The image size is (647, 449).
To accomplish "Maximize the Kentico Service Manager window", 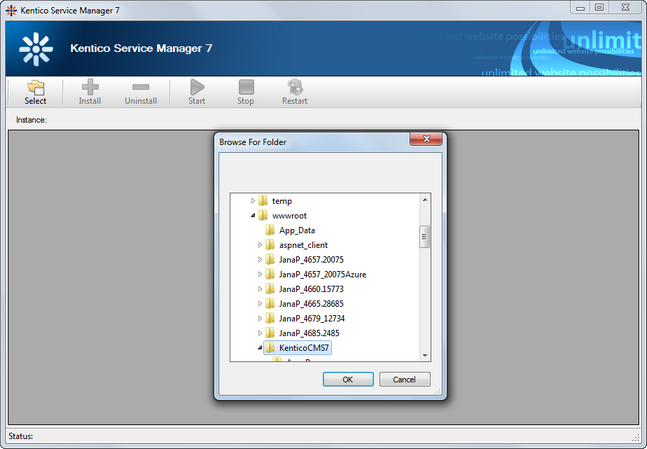I will click(x=600, y=7).
